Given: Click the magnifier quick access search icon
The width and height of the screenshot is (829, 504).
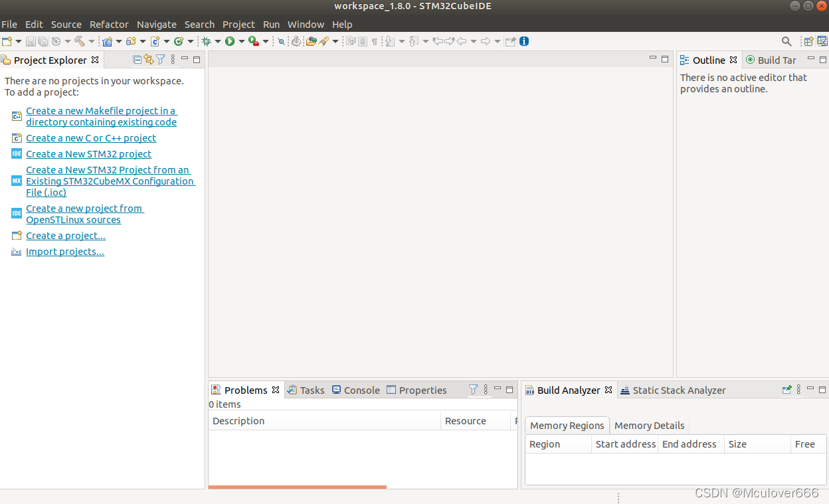Looking at the screenshot, I should click(x=786, y=41).
